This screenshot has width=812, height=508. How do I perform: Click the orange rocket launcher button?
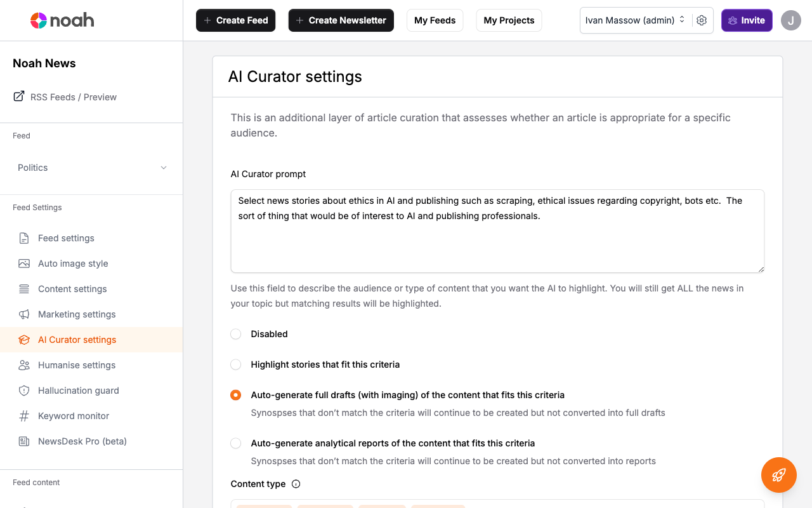pyautogui.click(x=778, y=475)
